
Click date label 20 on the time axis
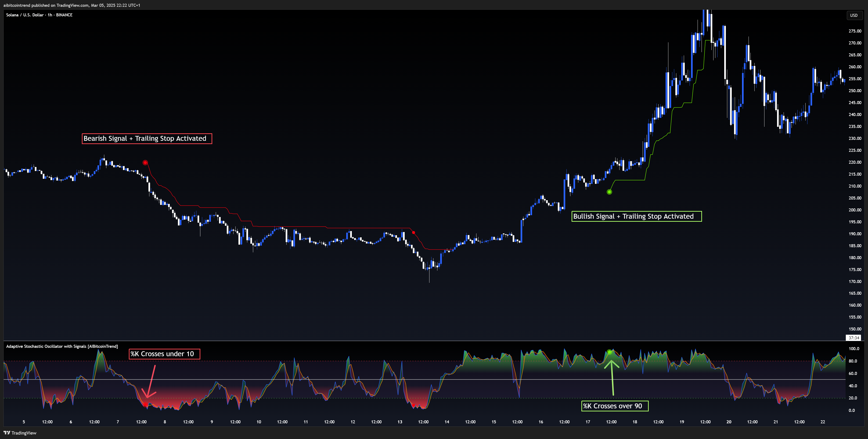point(729,422)
